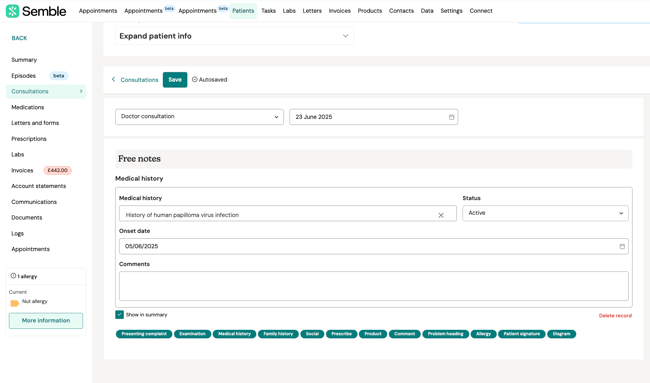Image resolution: width=650 pixels, height=383 pixels.
Task: Open Summary in the sidebar
Action: (x=24, y=60)
